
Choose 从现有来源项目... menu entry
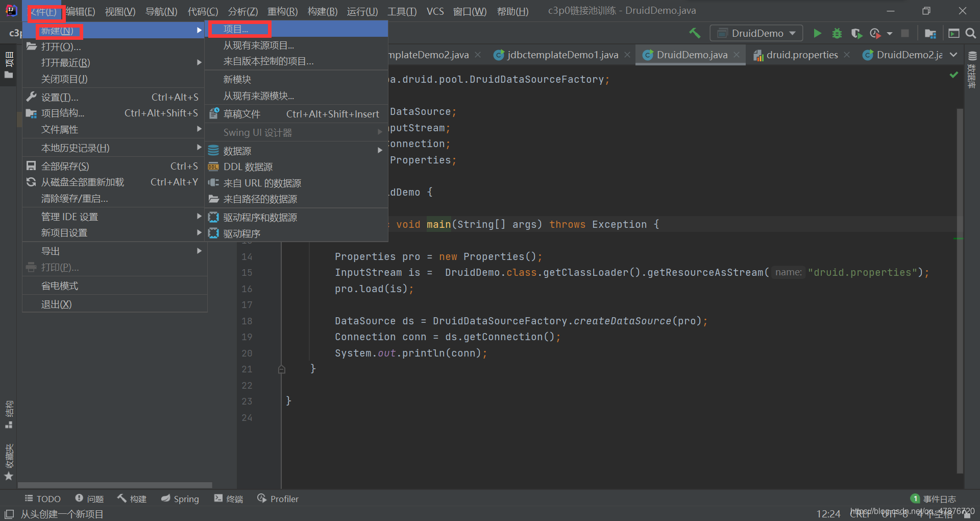[296, 45]
